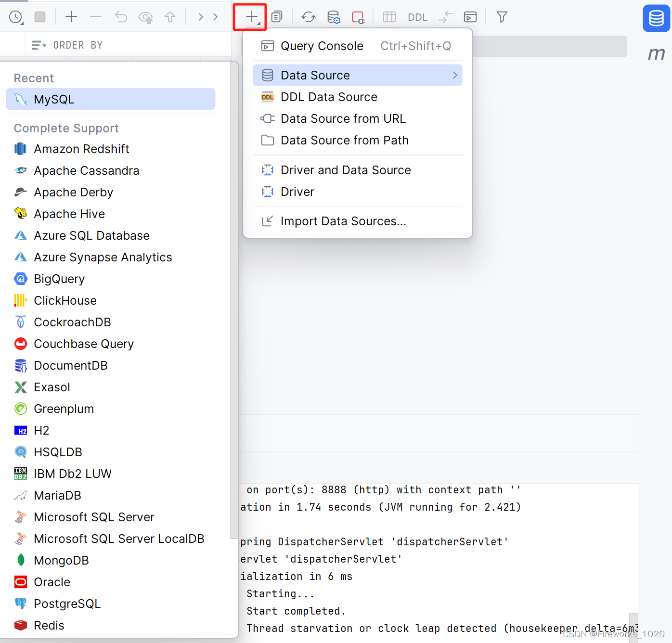
Task: Select the H2 data source
Action: [x=111, y=430]
